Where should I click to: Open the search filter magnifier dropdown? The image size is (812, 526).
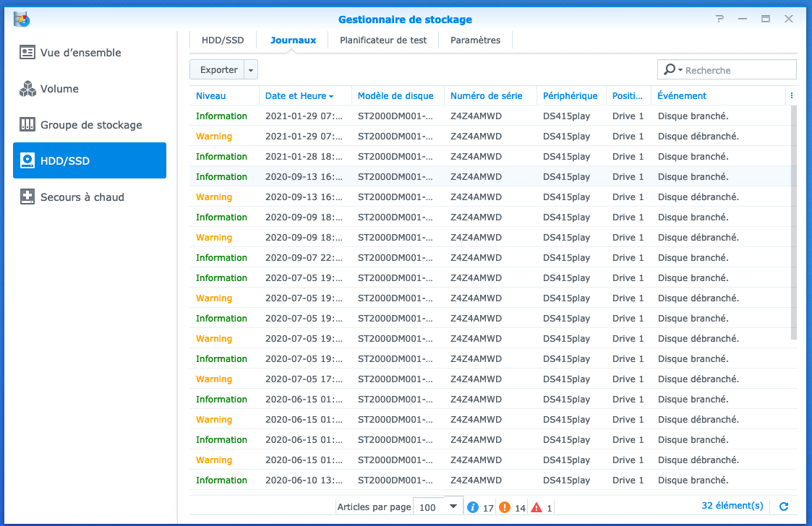[x=670, y=69]
